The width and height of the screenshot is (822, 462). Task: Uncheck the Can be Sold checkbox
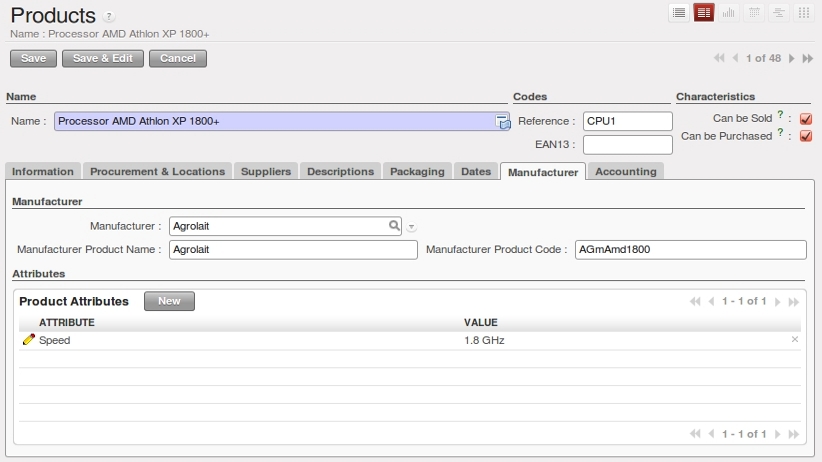pos(806,119)
